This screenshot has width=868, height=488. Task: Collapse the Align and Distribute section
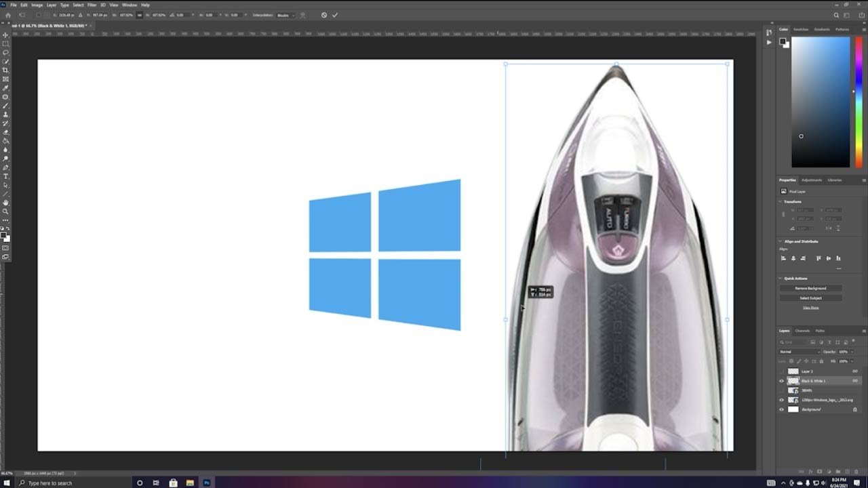[x=780, y=241]
